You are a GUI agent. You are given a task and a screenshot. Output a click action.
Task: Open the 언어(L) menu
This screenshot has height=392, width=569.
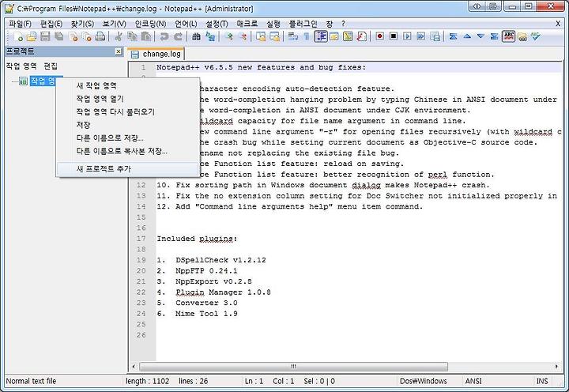186,24
